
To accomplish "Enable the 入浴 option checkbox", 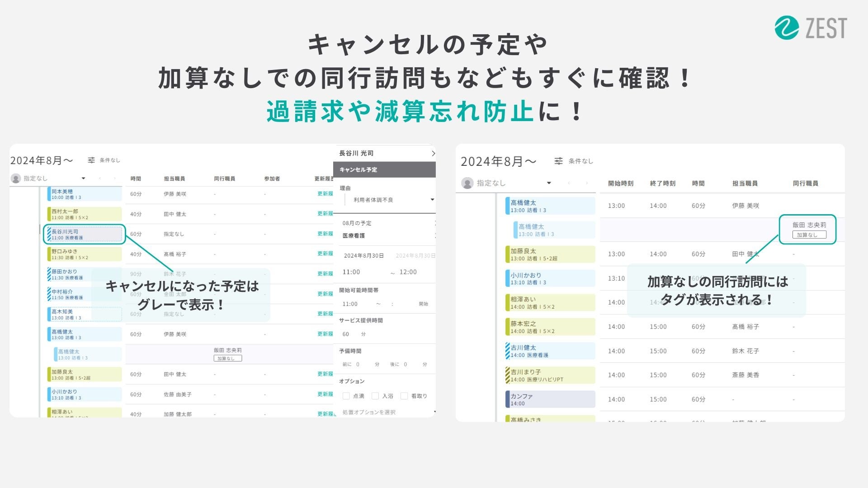I will tap(375, 396).
